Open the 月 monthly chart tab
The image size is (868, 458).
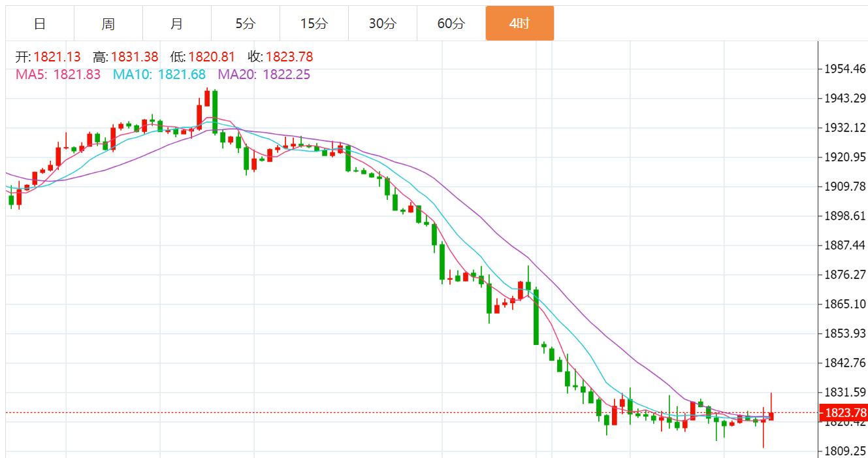coord(177,24)
